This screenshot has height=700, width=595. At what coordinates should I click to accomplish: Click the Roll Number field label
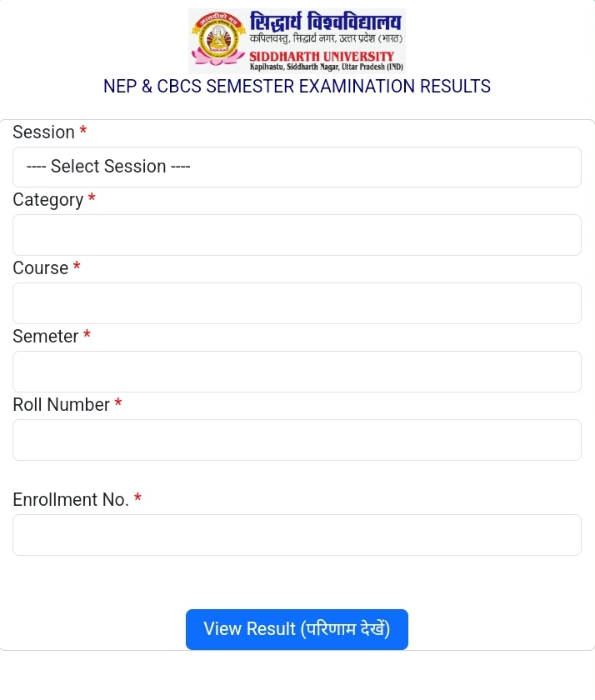tap(61, 405)
